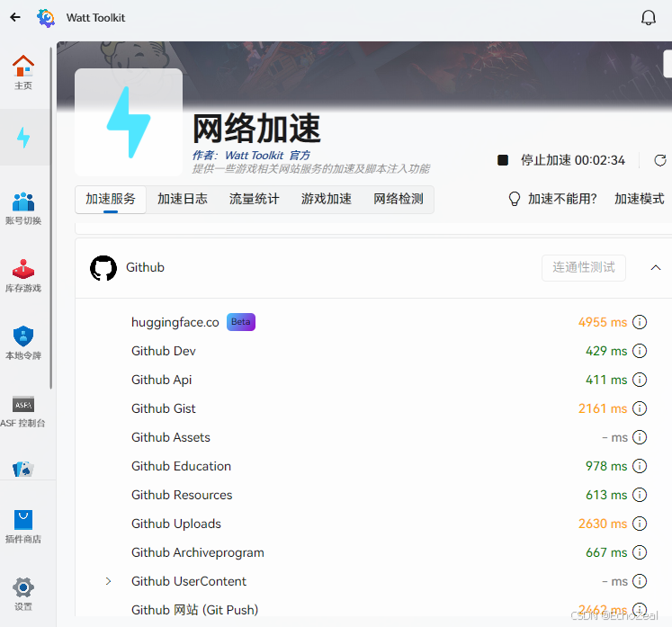Click the 429 ms latency value

click(606, 351)
